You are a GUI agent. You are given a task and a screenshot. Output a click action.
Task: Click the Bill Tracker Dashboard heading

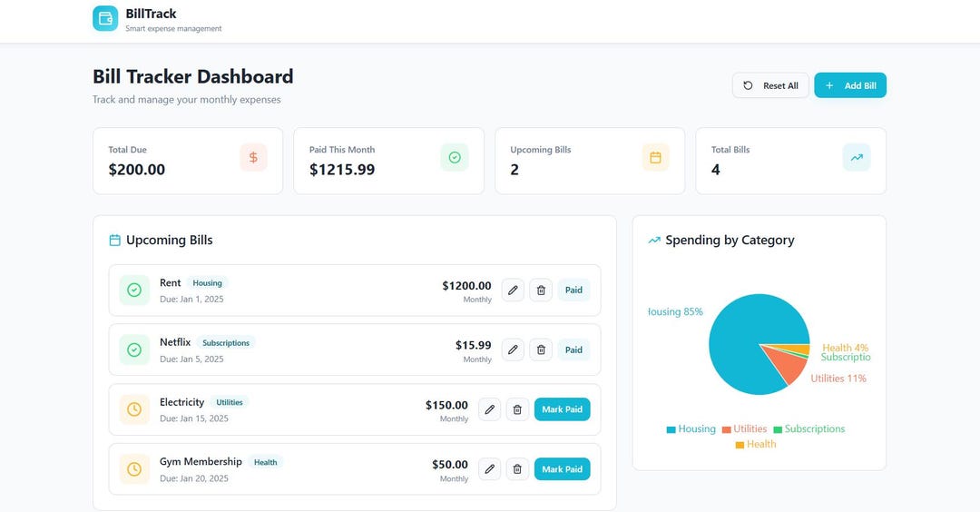click(x=193, y=76)
